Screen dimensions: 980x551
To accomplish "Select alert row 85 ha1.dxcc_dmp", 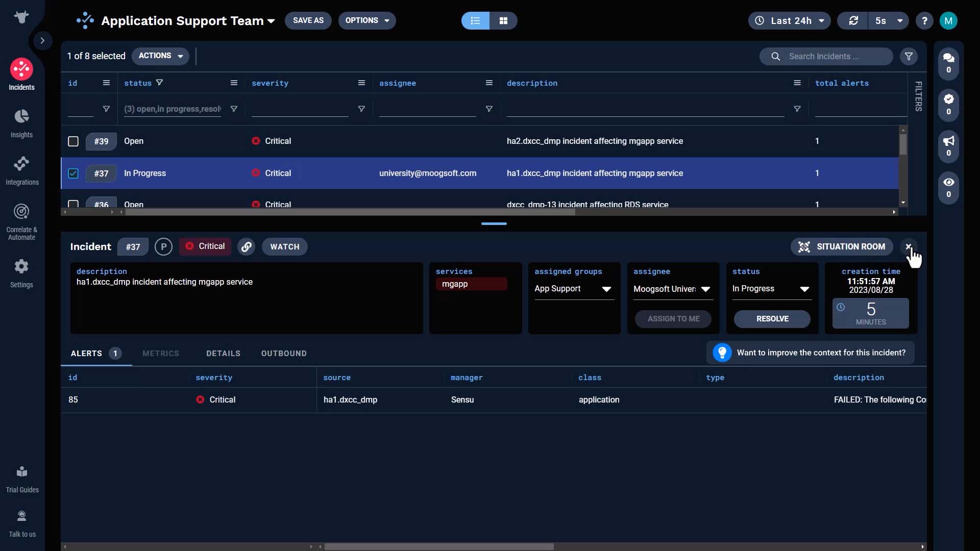I will pyautogui.click(x=494, y=400).
